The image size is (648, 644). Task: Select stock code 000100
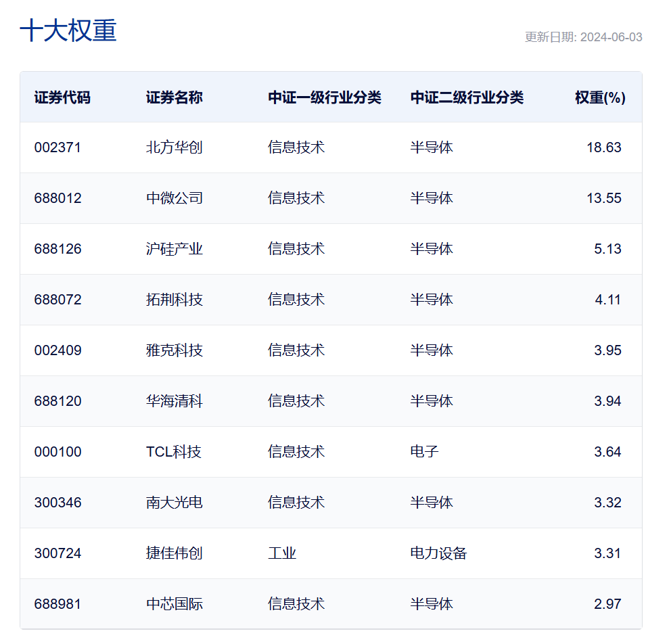(57, 452)
